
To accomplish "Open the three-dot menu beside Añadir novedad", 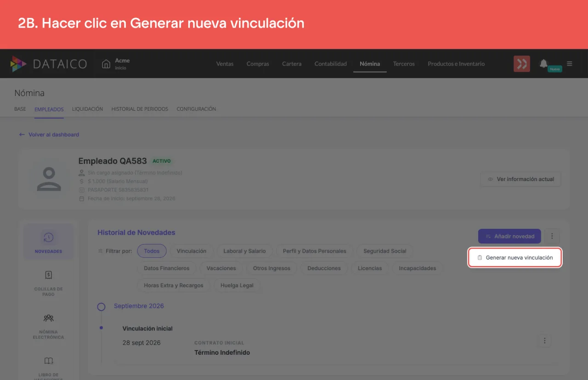I will click(x=552, y=236).
